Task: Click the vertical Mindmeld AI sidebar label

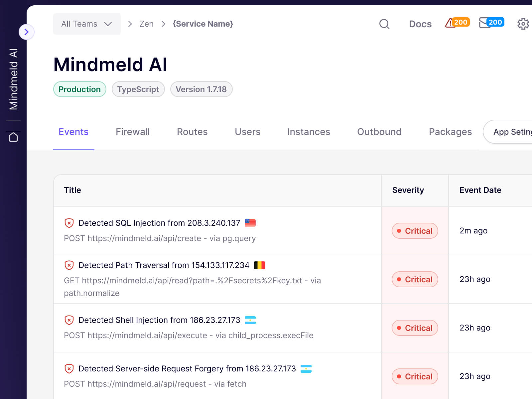Action: coord(13,79)
